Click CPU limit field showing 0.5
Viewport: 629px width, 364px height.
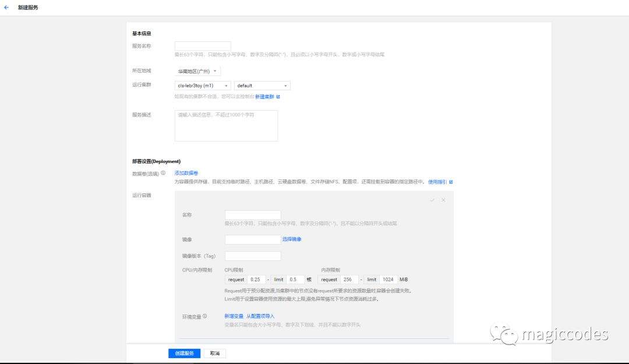[295, 280]
